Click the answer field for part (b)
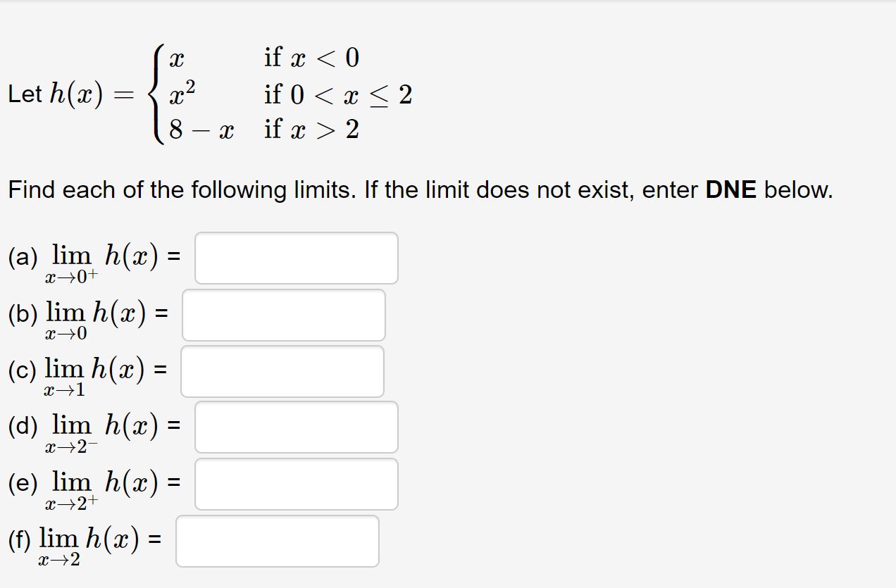The image size is (896, 588). click(284, 315)
